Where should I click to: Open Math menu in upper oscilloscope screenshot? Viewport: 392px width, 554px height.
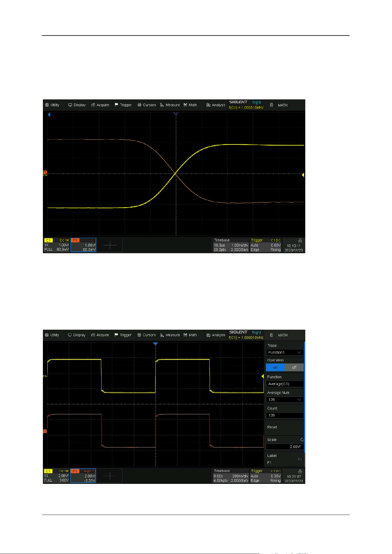[x=190, y=105]
